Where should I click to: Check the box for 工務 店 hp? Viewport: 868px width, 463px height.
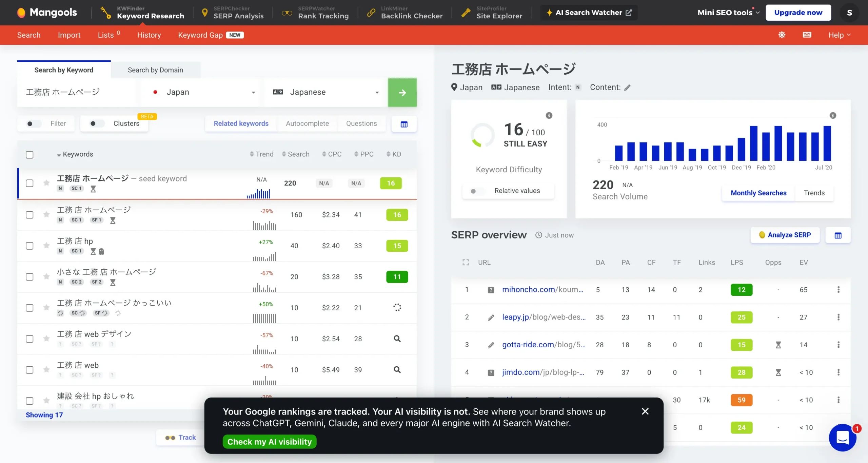pyautogui.click(x=29, y=246)
